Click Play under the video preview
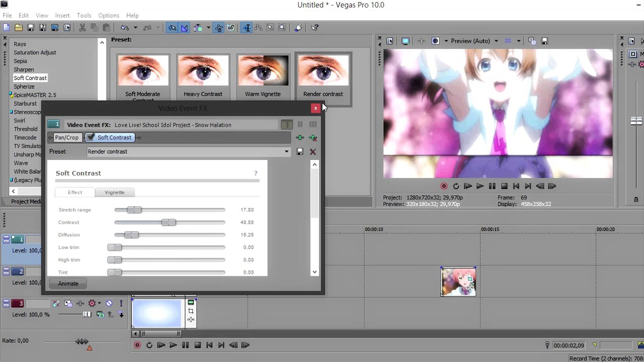Image resolution: width=644 pixels, height=362 pixels. pos(479,186)
